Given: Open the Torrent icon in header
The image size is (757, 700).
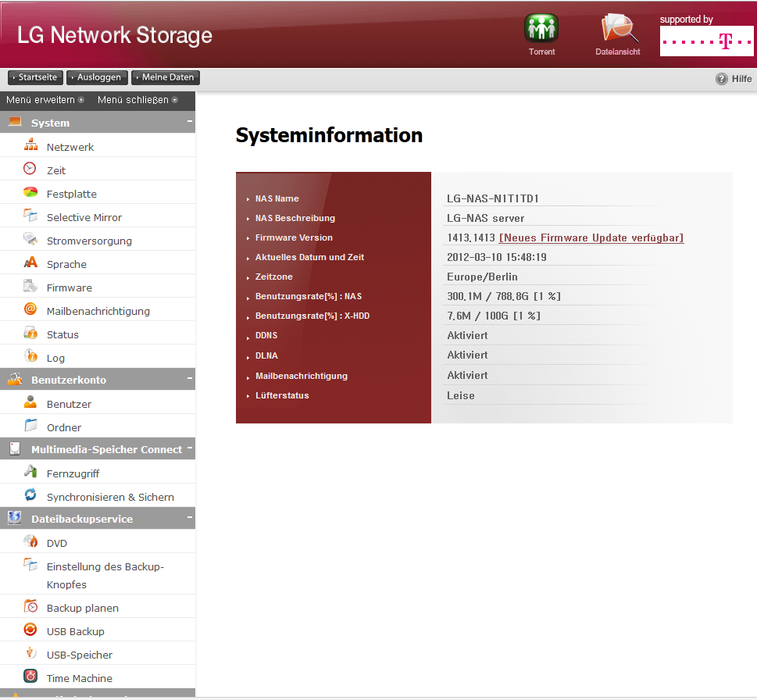Looking at the screenshot, I should [x=541, y=29].
